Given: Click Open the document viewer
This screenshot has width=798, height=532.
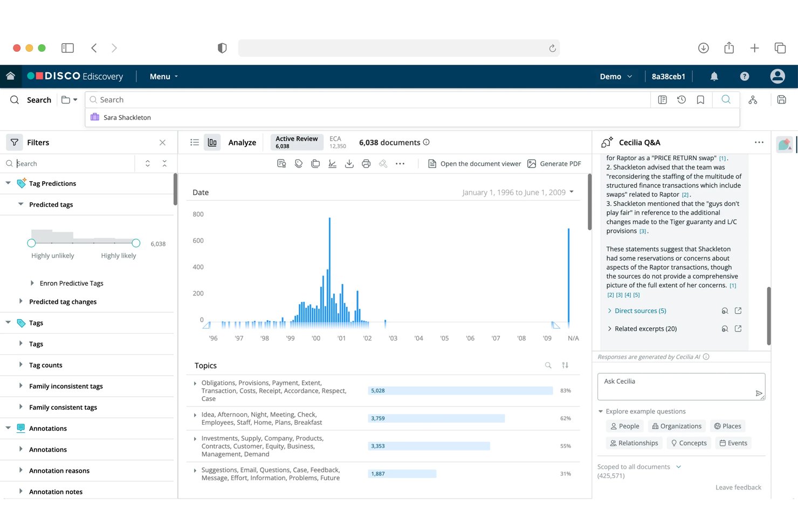Looking at the screenshot, I should (474, 164).
